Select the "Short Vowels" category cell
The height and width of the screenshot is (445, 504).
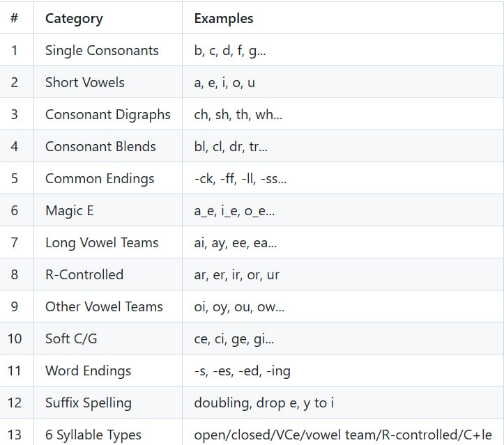click(x=85, y=83)
